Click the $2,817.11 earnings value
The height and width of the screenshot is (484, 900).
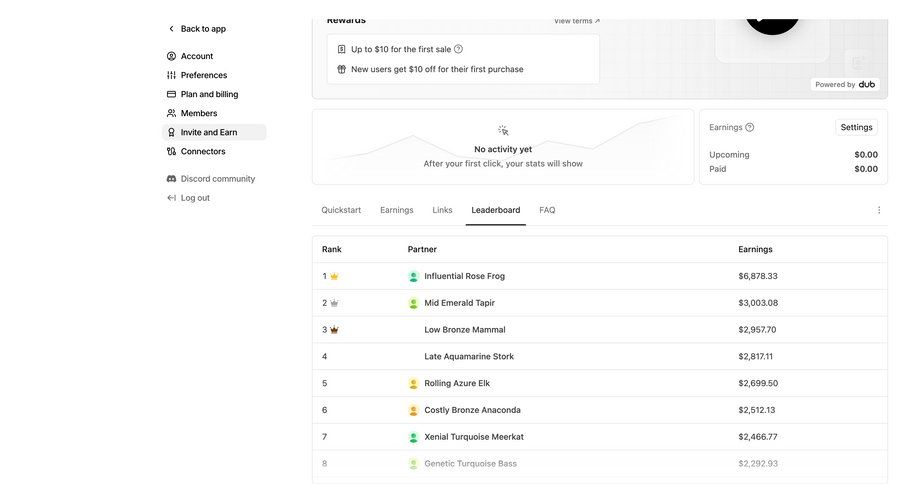click(755, 357)
